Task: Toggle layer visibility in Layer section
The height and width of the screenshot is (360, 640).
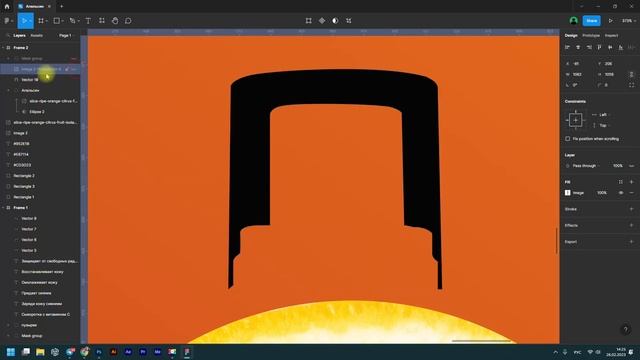Action: (631, 166)
